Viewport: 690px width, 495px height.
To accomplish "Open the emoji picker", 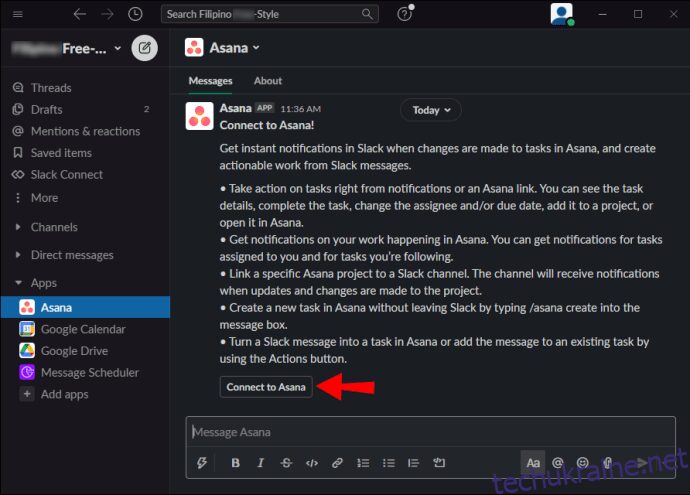I will [583, 463].
